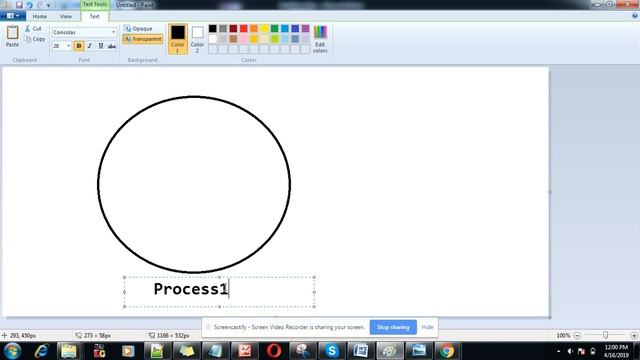Zoom out using the minus icon

click(577, 336)
